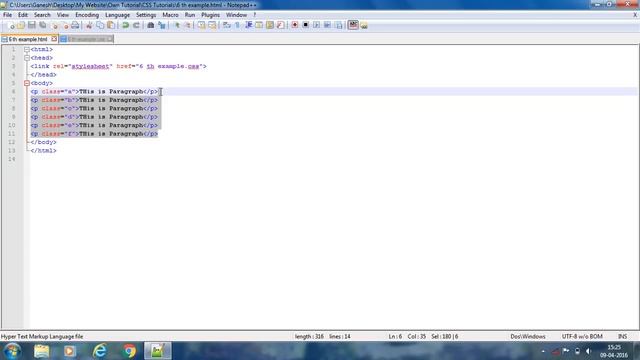This screenshot has width=640, height=360.
Task: Create a new file with New toolbar icon
Action: pos(11,25)
